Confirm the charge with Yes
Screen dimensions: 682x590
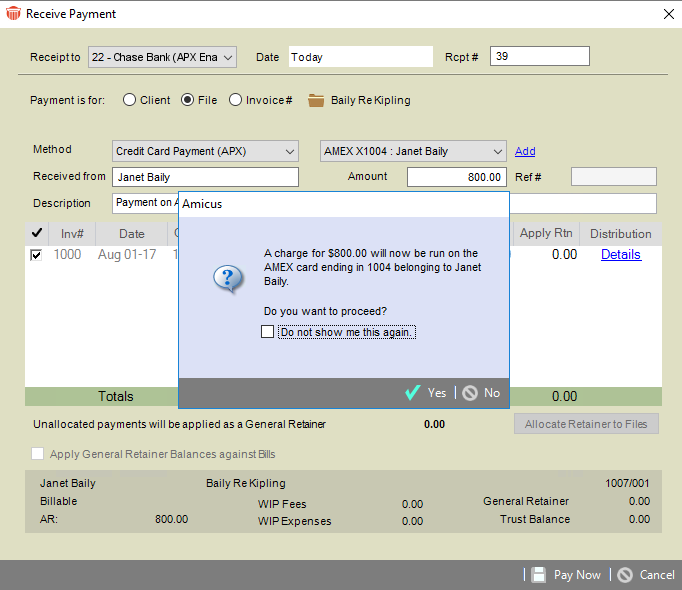(425, 393)
